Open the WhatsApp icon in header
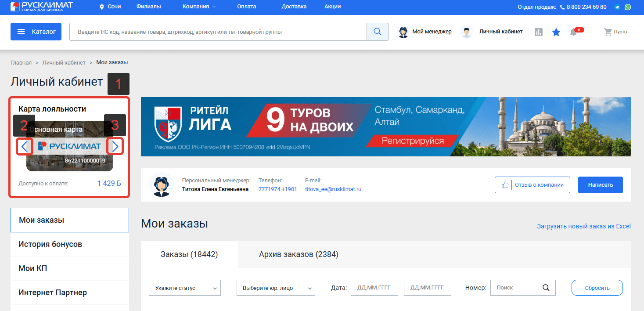This screenshot has height=311, width=644. coord(628,7)
